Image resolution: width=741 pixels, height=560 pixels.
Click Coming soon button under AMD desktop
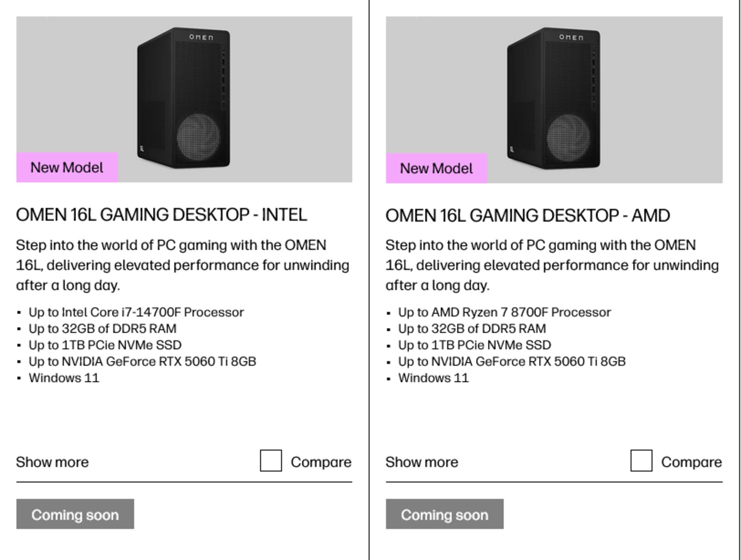click(x=445, y=514)
